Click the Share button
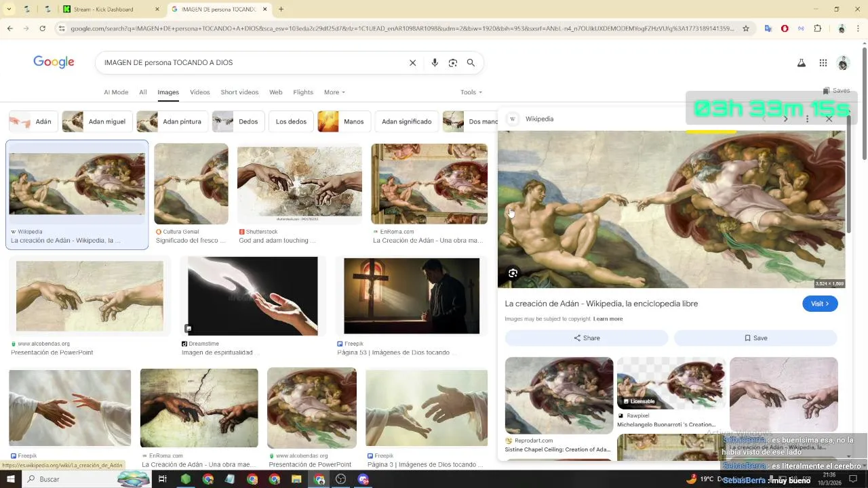This screenshot has width=868, height=488. [587, 338]
